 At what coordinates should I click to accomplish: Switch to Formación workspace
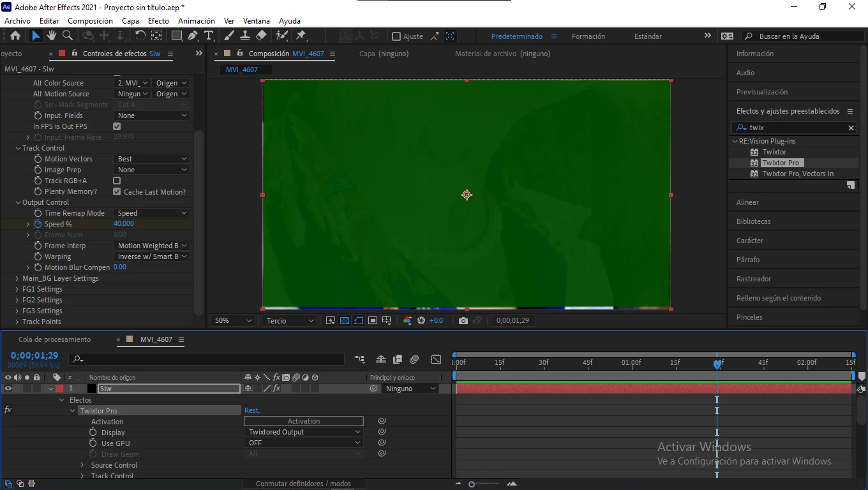click(x=588, y=36)
